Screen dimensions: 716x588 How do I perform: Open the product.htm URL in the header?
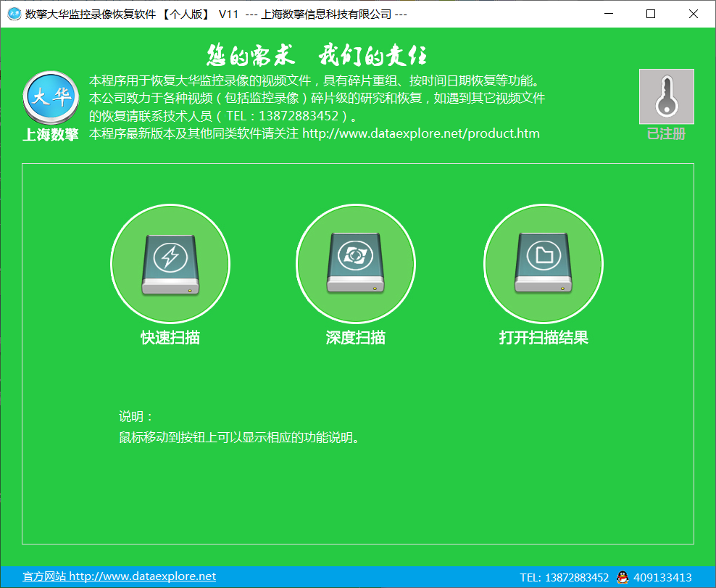point(420,133)
